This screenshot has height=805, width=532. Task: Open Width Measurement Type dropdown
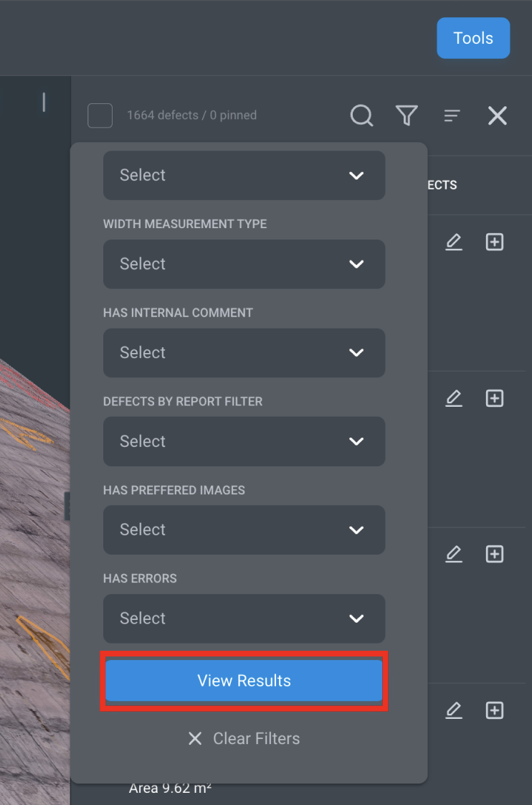click(x=244, y=264)
